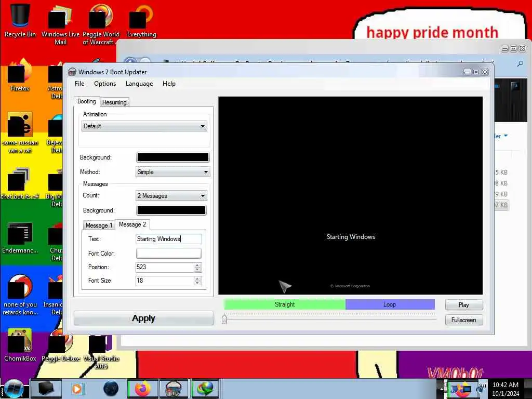Click the taskbar clock showing 10:42 AM
This screenshot has width=532, height=399.
506,389
